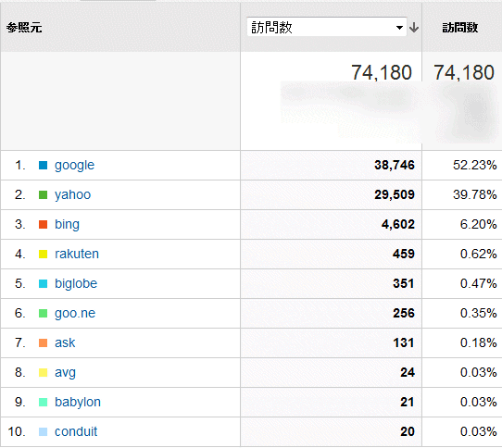This screenshot has width=502, height=448.
Task: Select the 459 visits value for rakuten
Action: [x=404, y=254]
